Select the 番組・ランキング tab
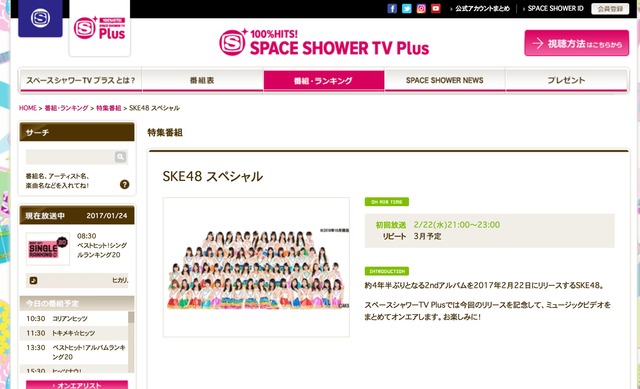 pos(324,80)
